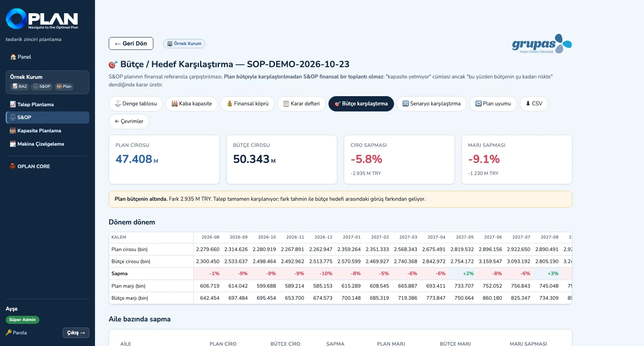Click the Plan bütçenin altında warning banner
Screen dimensions: 644x346
click(341, 199)
